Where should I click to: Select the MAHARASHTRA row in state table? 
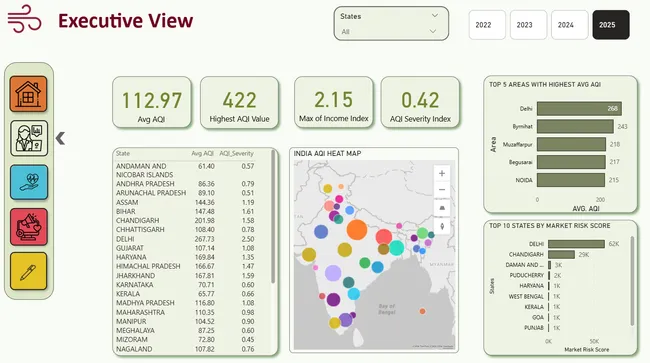click(x=185, y=312)
